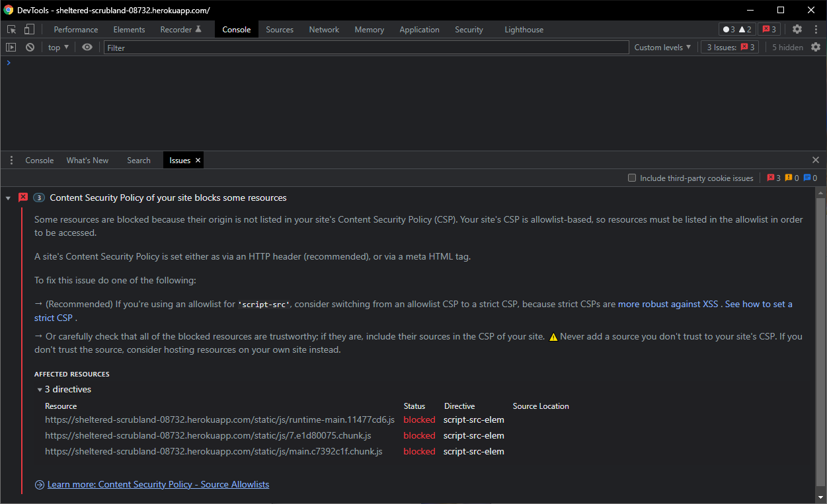Image resolution: width=827 pixels, height=504 pixels.
Task: Close the Issues drawer tab
Action: click(198, 161)
